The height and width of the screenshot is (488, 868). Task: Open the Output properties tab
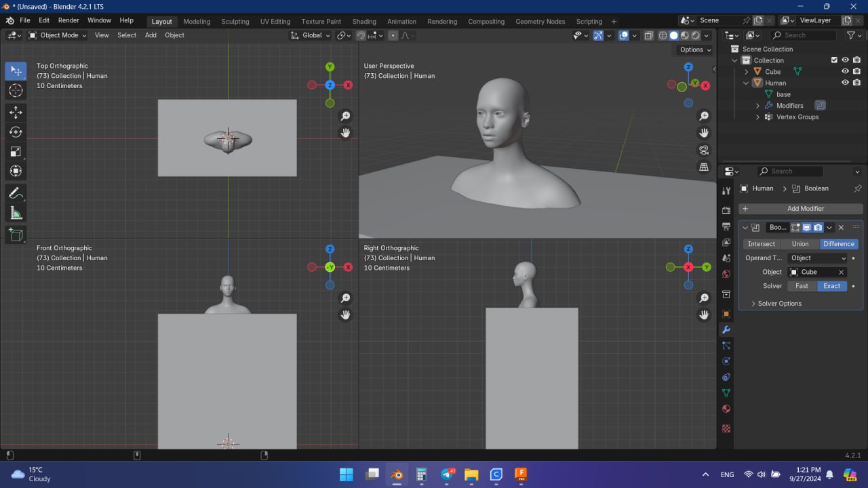click(x=726, y=226)
